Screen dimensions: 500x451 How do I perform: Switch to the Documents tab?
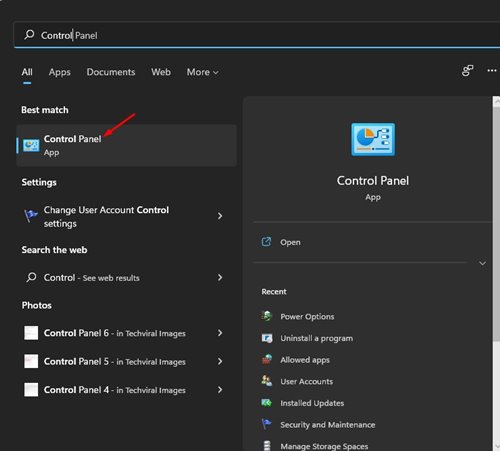tap(111, 72)
